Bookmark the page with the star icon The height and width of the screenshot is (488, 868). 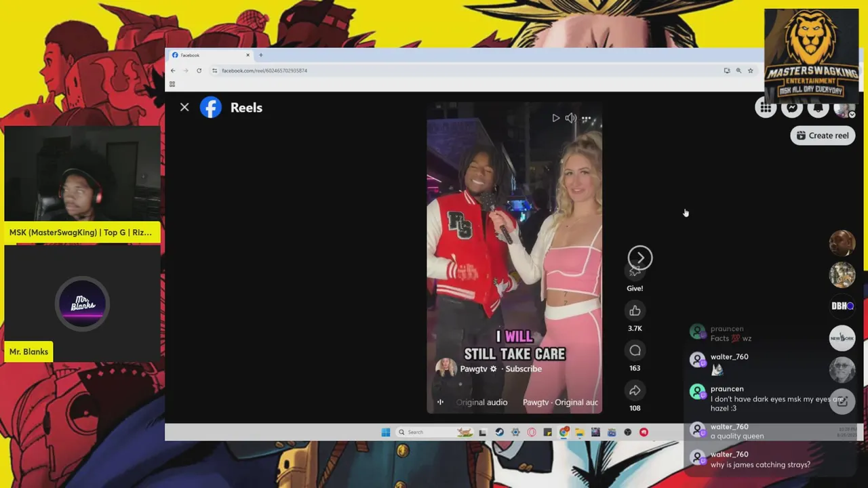[750, 70]
